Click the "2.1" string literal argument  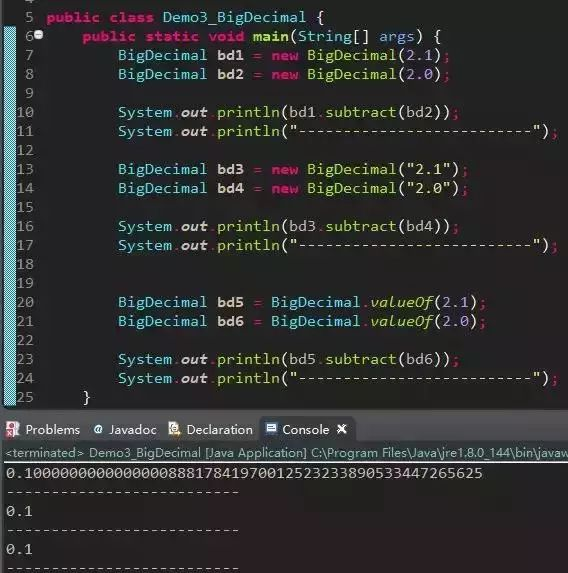point(428,169)
